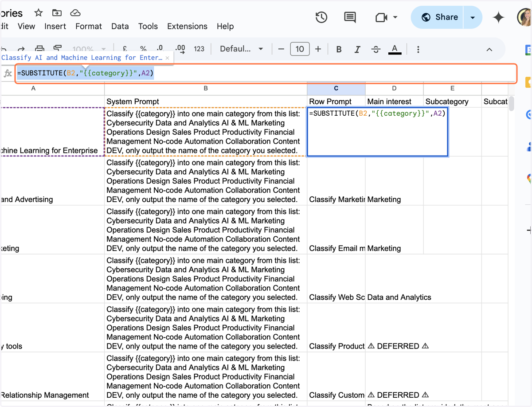532x407 pixels.
Task: Format cell as percent
Action: point(143,49)
